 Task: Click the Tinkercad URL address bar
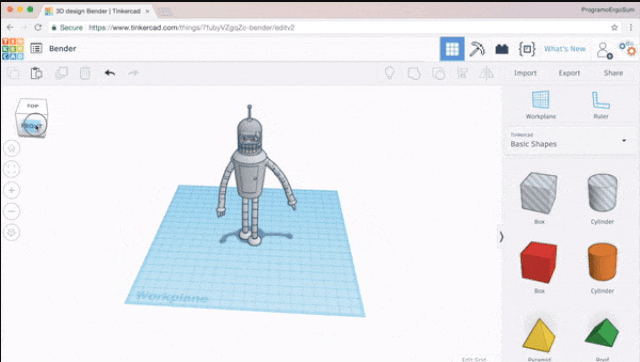point(191,28)
